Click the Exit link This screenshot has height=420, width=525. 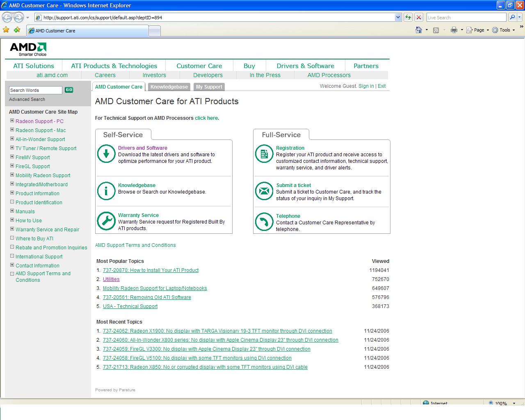381,86
